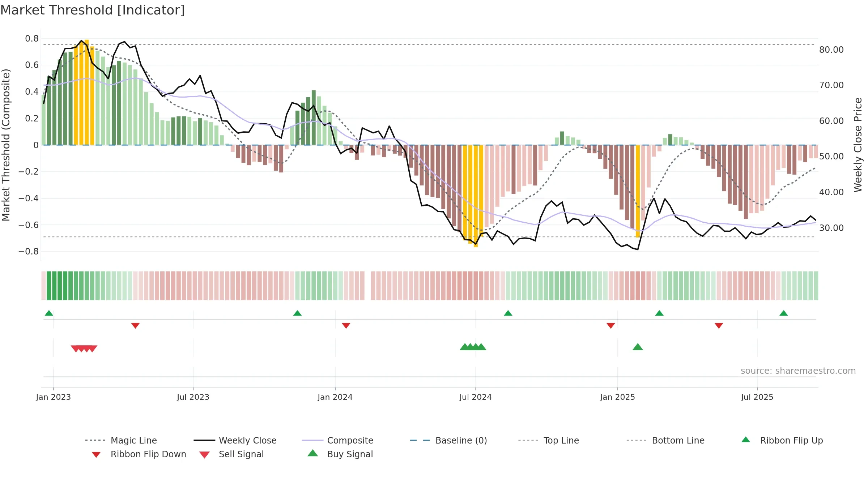Click the Jul 2023 x-axis label
The width and height of the screenshot is (868, 488).
click(193, 397)
